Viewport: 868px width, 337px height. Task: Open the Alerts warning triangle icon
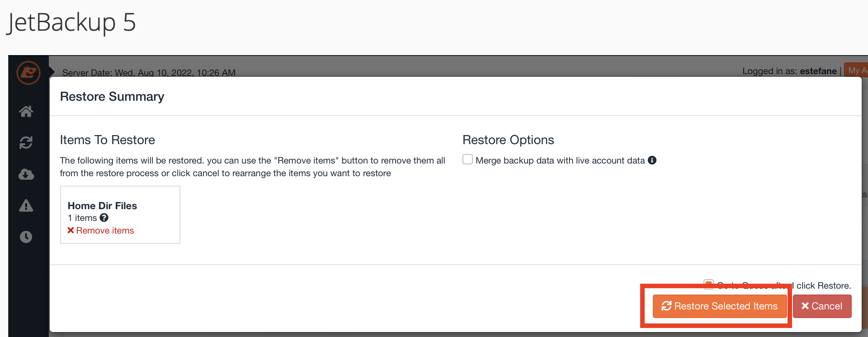pyautogui.click(x=26, y=206)
